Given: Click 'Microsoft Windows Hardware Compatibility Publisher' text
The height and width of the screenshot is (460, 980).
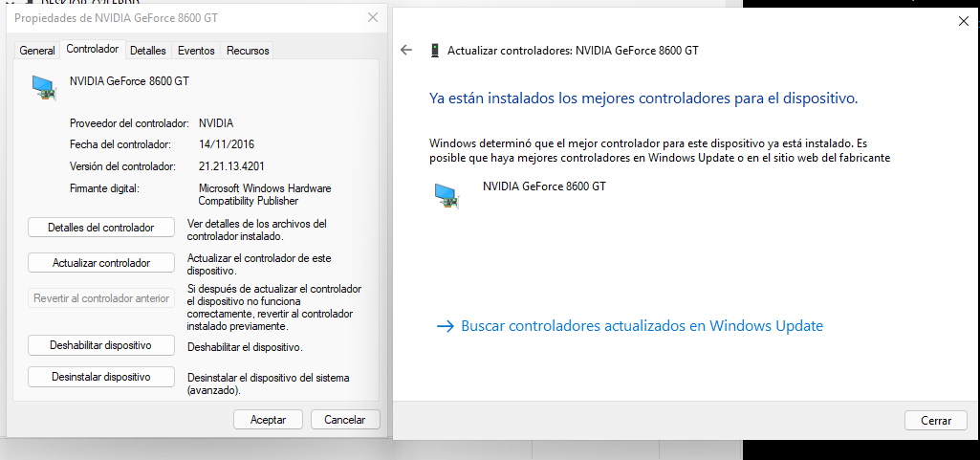Looking at the screenshot, I should (x=265, y=194).
